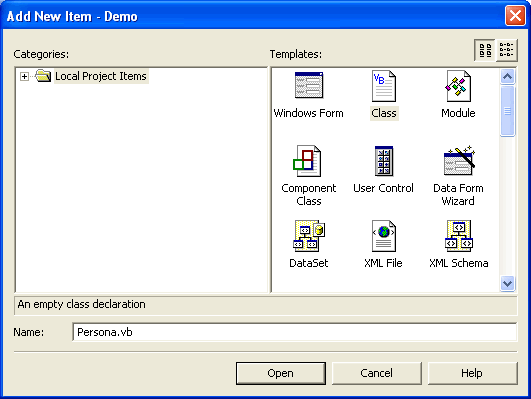This screenshot has width=531, height=399.
Task: Click the "User Control" label text
Action: coord(383,188)
